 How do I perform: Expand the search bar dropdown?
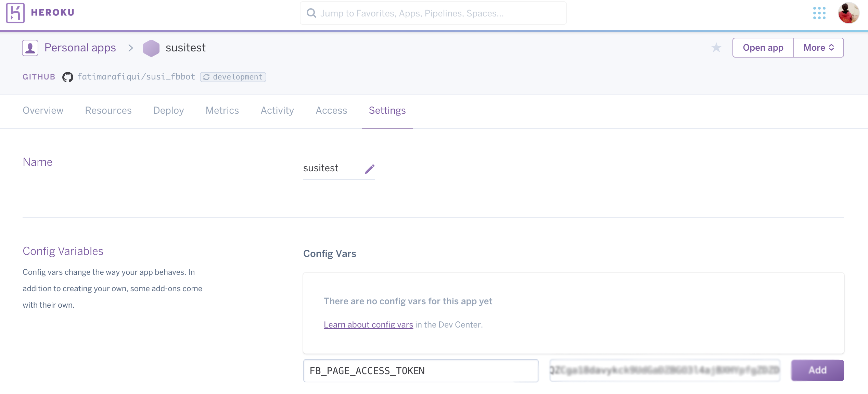coord(433,13)
